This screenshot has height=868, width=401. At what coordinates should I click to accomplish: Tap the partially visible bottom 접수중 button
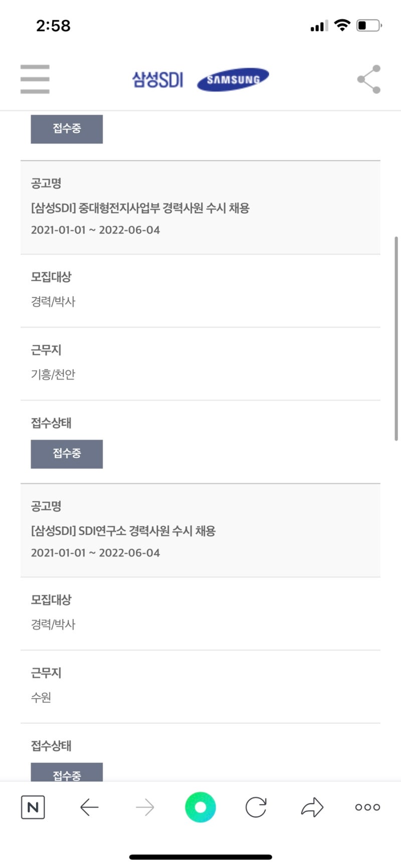67,773
